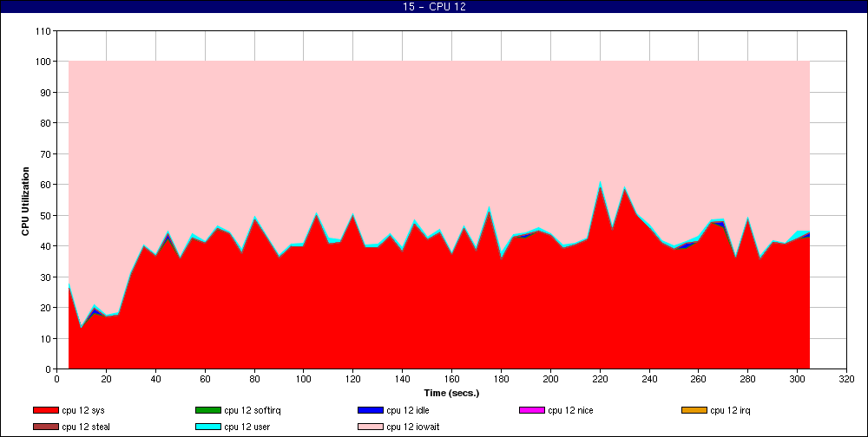This screenshot has width=868, height=437.
Task: Click the orange cpu 12 irq legend swatch
Action: point(694,410)
